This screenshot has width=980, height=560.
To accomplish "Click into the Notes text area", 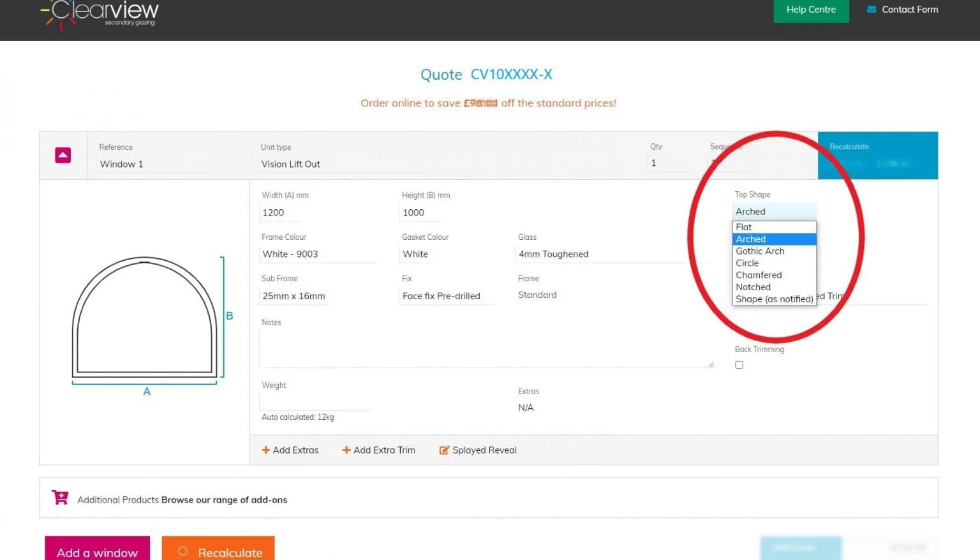I will tap(486, 348).
